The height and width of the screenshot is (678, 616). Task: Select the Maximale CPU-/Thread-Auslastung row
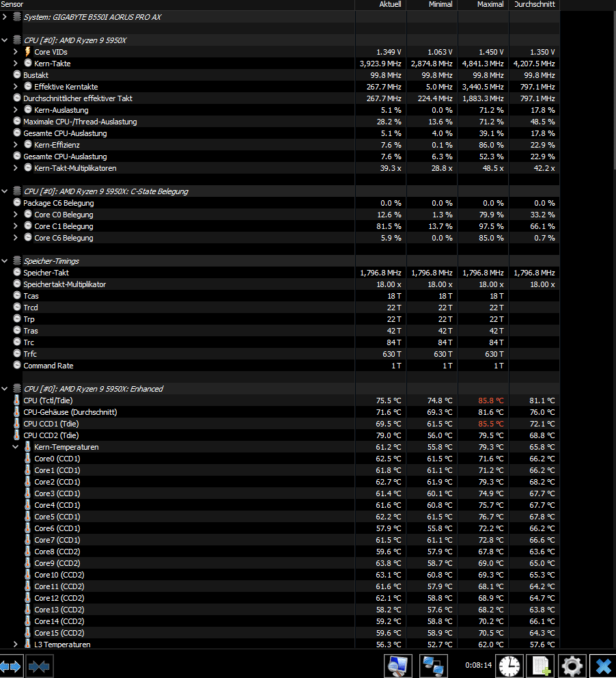point(280,122)
